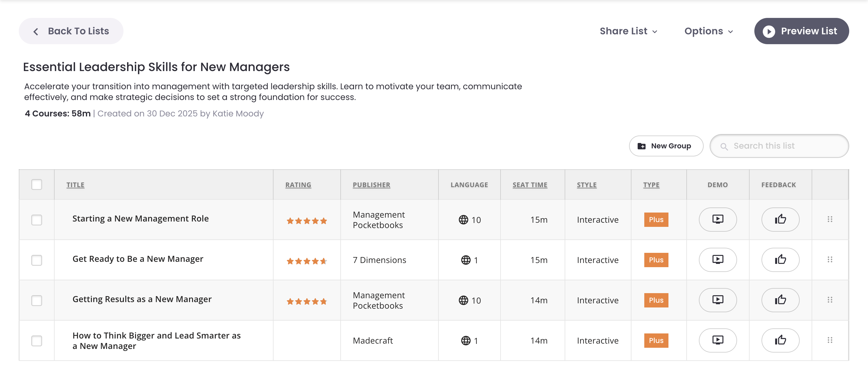Click language globe icon for 7 Dimensions course
Screen dimensions: 868x380
click(x=466, y=260)
